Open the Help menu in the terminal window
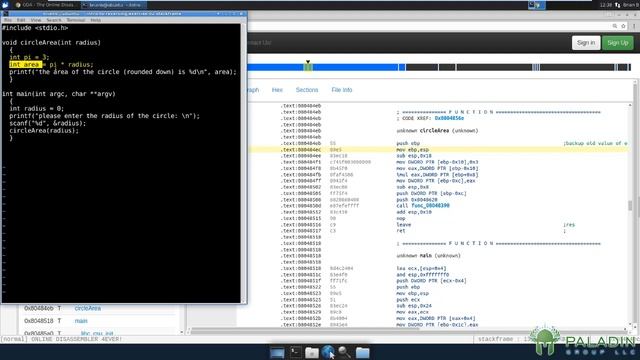 point(96,20)
